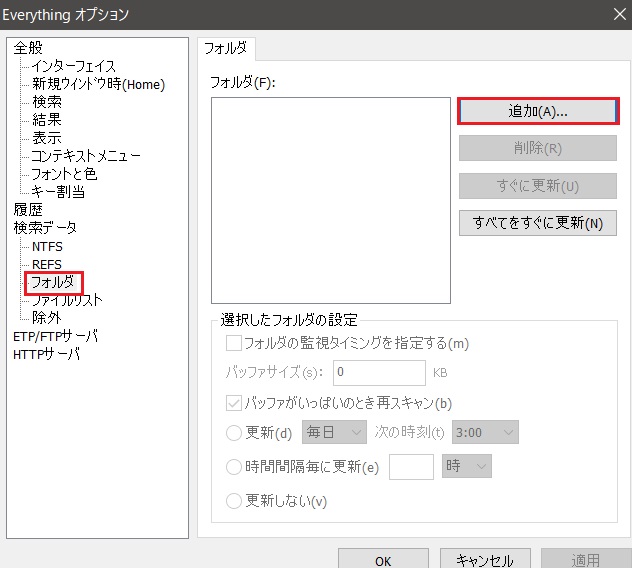Open the 3:00 time dropdown
This screenshot has width=632, height=568.
tap(485, 432)
